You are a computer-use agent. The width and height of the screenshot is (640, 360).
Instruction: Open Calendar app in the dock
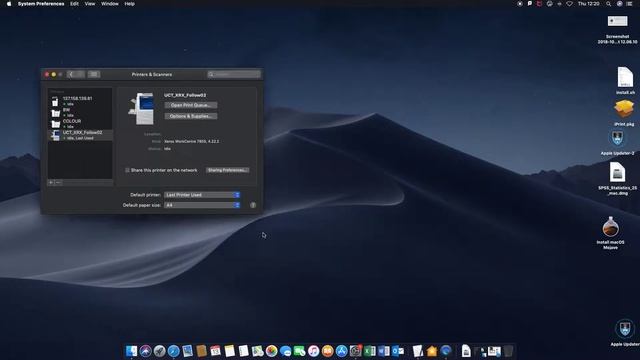point(216,351)
